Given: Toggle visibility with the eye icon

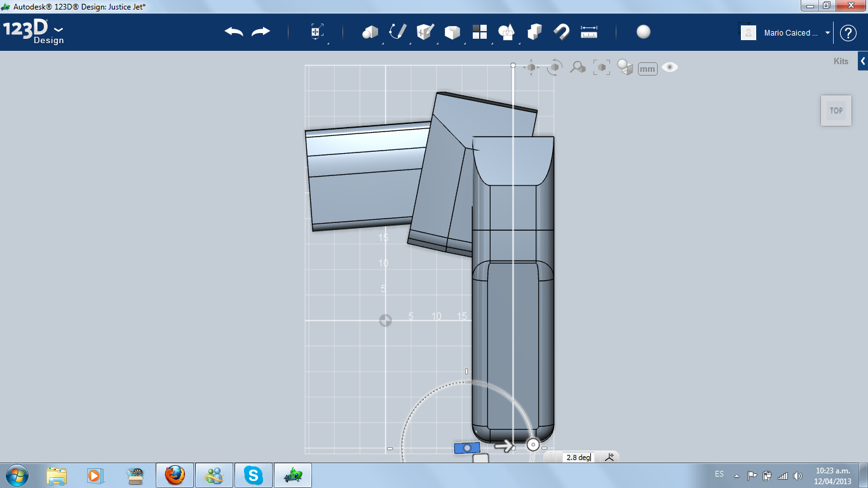Looking at the screenshot, I should coord(670,67).
